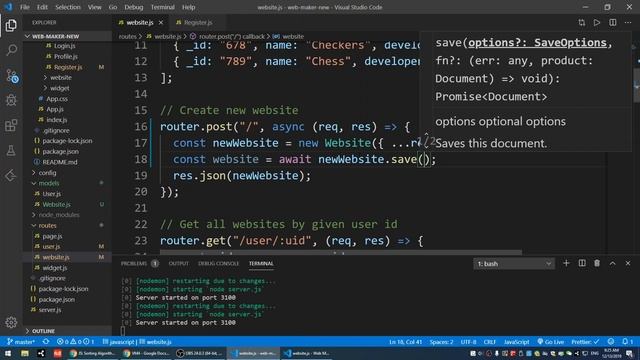This screenshot has width=640, height=360.
Task: Click the routes breadcrumb segment
Action: click(x=127, y=37)
